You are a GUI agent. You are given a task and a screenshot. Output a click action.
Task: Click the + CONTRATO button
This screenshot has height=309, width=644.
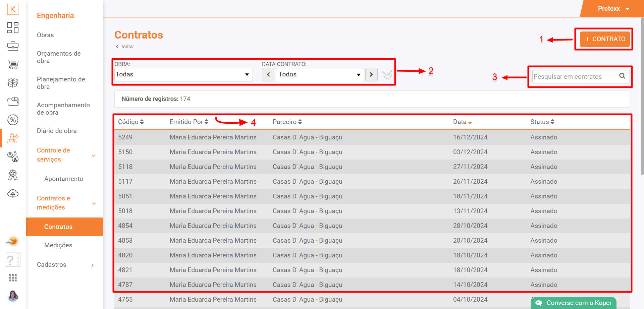tap(605, 39)
